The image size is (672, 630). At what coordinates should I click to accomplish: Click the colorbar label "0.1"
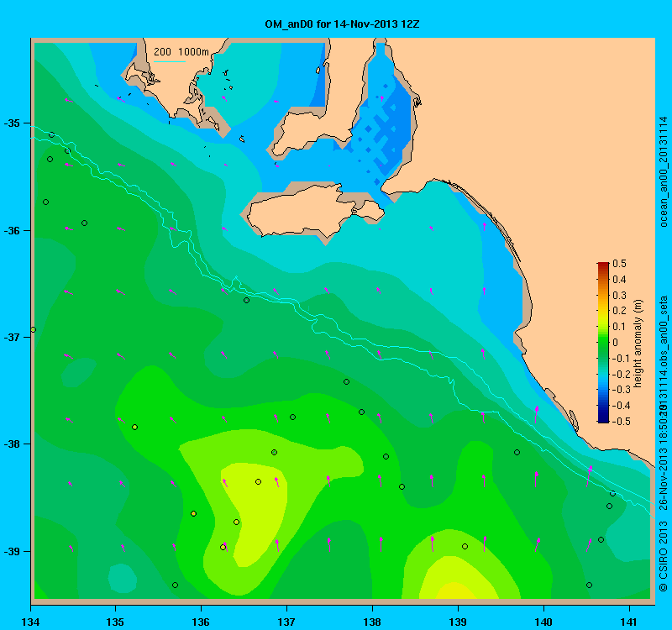pyautogui.click(x=619, y=327)
